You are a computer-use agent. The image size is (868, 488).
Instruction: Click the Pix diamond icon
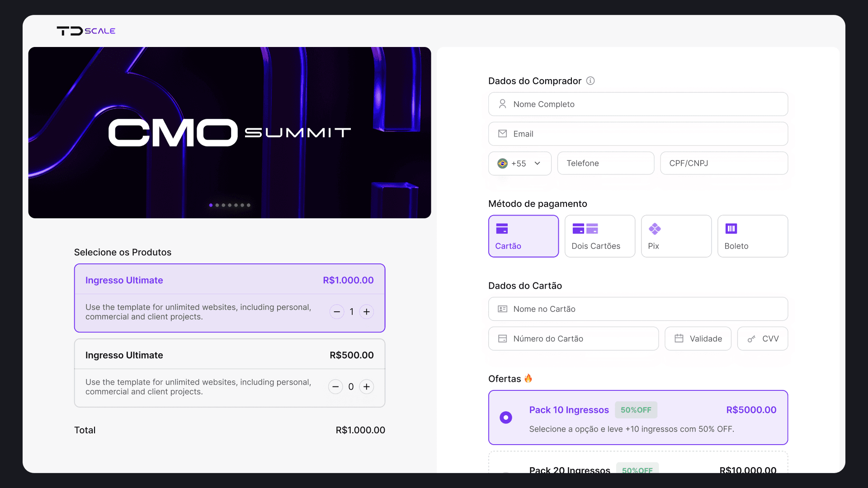click(x=655, y=229)
